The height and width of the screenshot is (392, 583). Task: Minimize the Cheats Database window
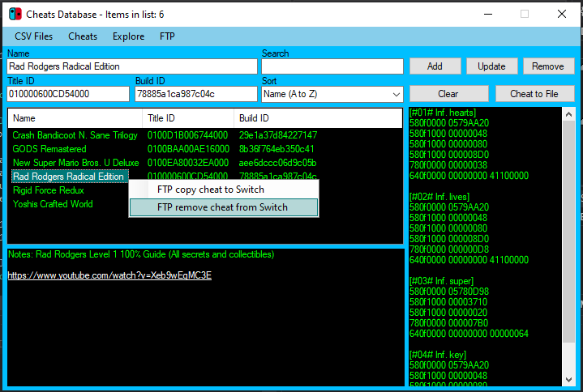pyautogui.click(x=488, y=14)
